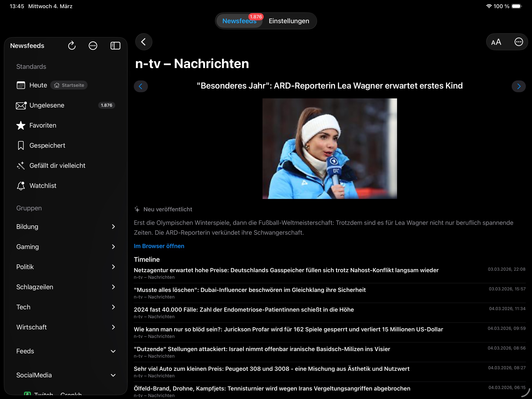Open article options menu at top right

point(519,42)
